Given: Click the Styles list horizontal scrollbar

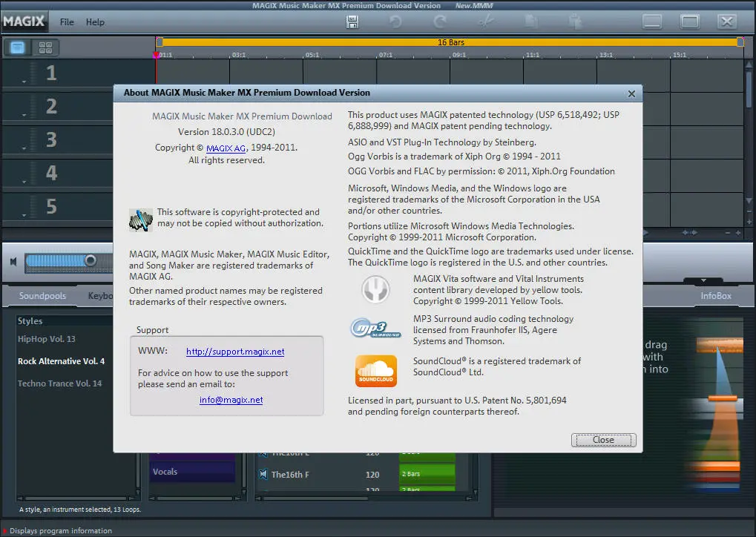Looking at the screenshot, I should pos(77,498).
